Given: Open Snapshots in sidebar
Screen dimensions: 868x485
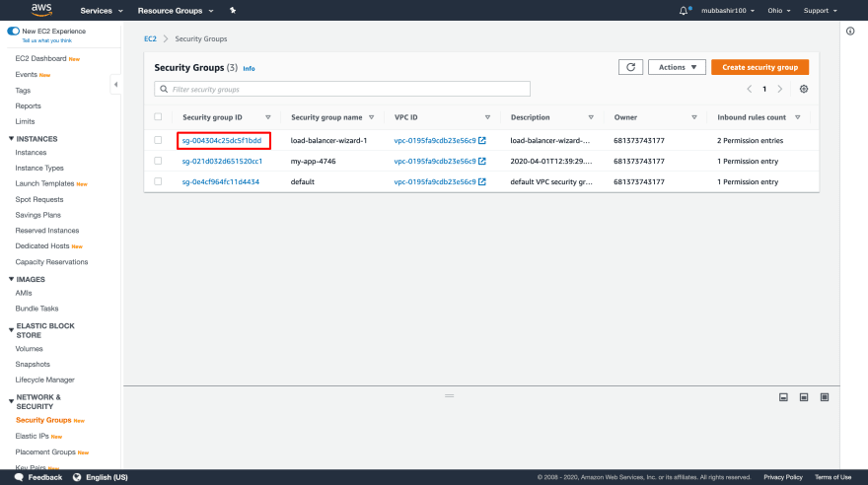Looking at the screenshot, I should pos(33,365).
